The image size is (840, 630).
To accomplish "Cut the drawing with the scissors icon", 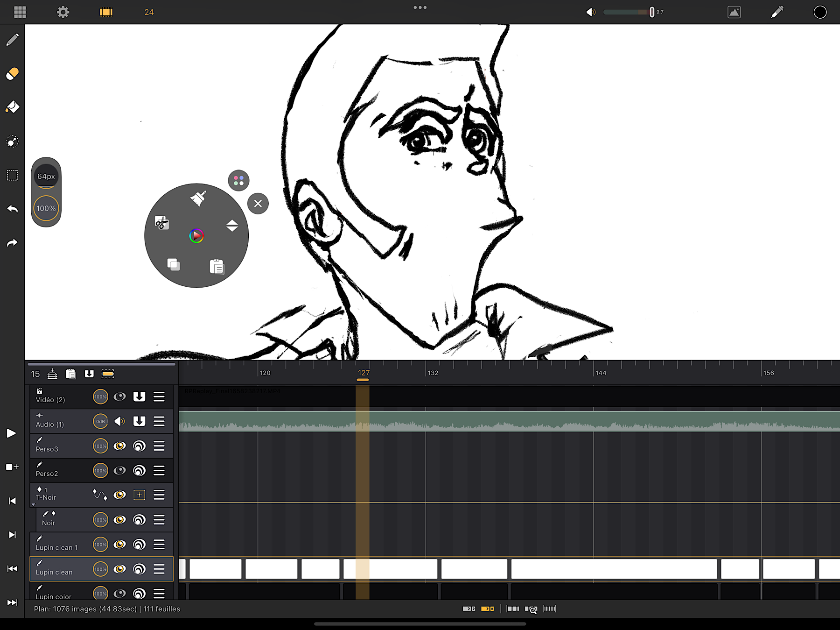I will click(162, 223).
